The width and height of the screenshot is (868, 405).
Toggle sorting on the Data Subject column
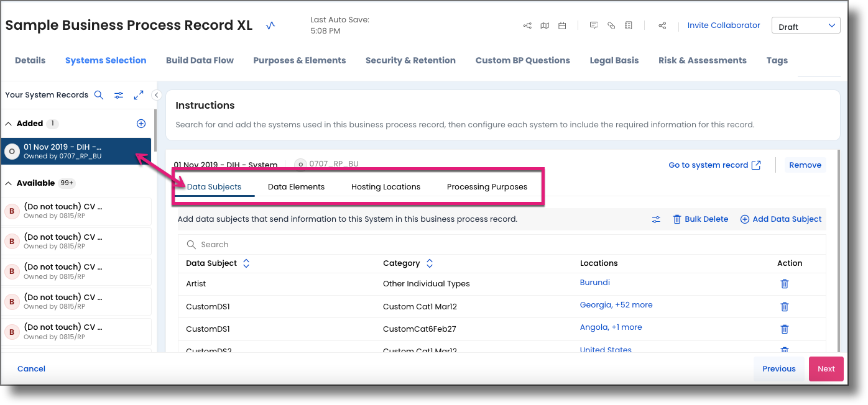246,263
